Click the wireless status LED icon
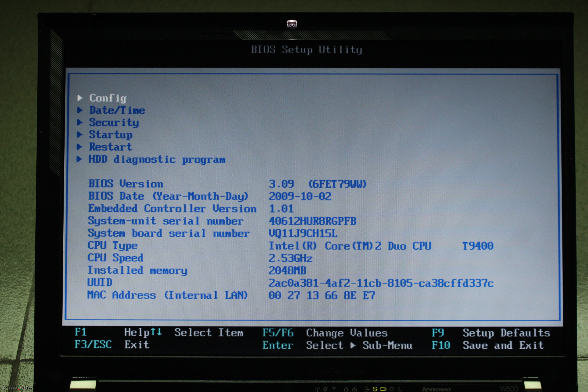Viewport: 588px width, 392px height. [x=317, y=389]
